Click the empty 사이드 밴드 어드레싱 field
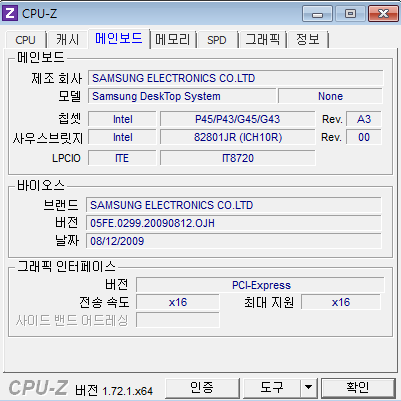The height and width of the screenshot is (401, 401). (178, 320)
